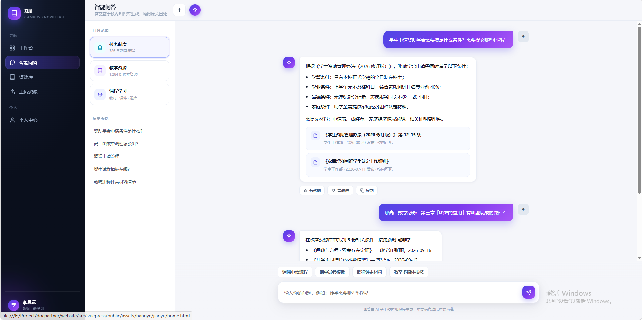644x321 pixels.
Task: Select the 教学资源 scope card
Action: [x=129, y=71]
